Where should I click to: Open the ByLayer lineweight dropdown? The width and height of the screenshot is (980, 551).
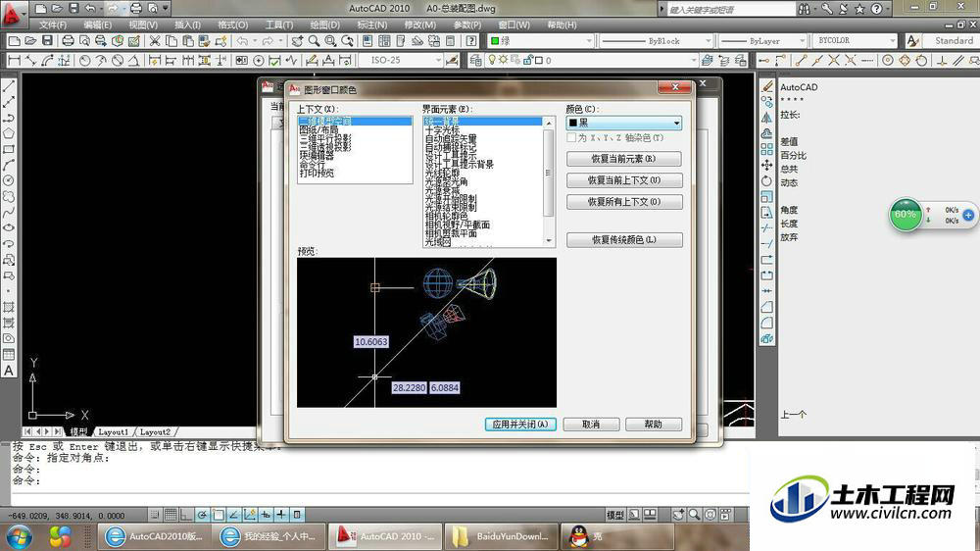tap(762, 40)
